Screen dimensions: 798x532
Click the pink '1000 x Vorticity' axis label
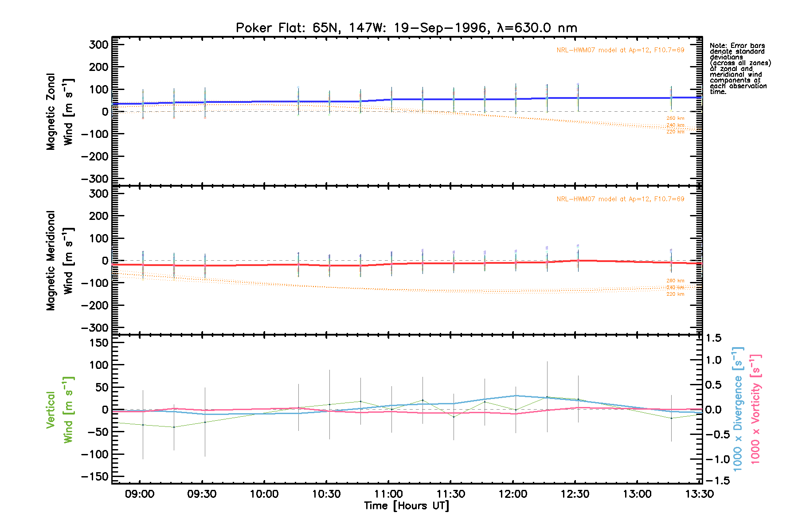tap(755, 409)
